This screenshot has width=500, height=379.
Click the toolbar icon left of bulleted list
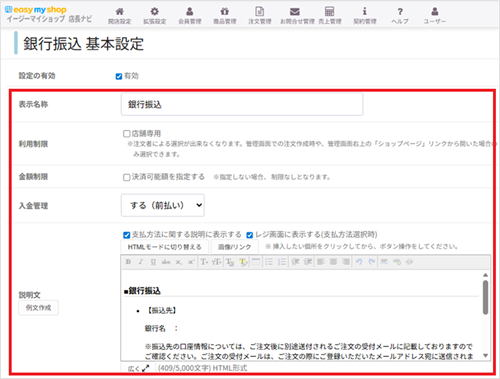(x=256, y=262)
